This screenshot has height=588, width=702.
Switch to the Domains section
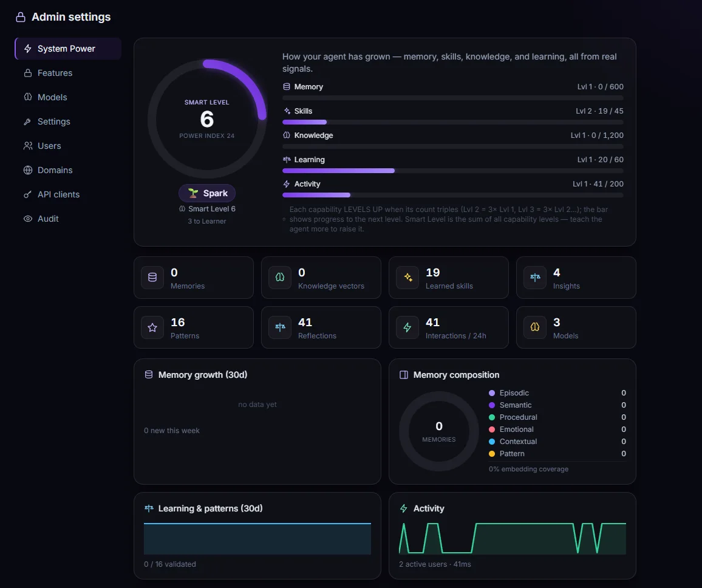(x=68, y=170)
